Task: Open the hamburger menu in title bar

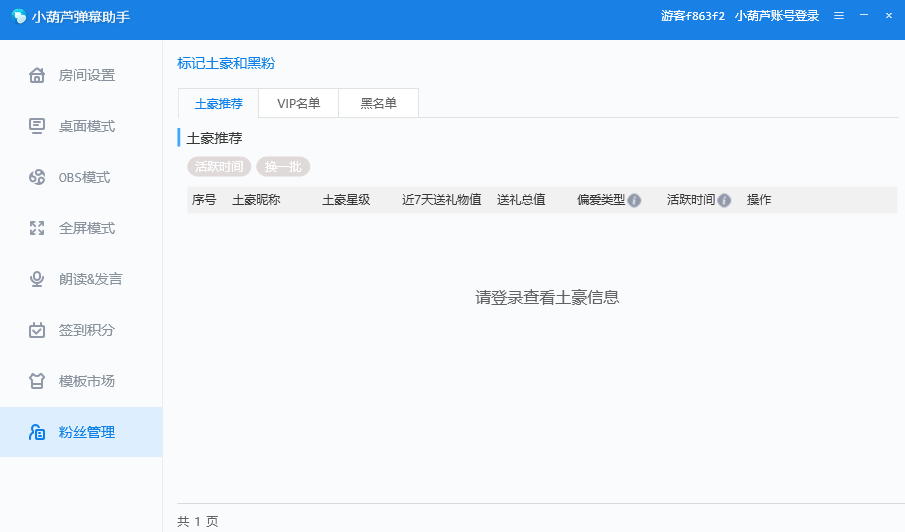Action: (x=839, y=16)
